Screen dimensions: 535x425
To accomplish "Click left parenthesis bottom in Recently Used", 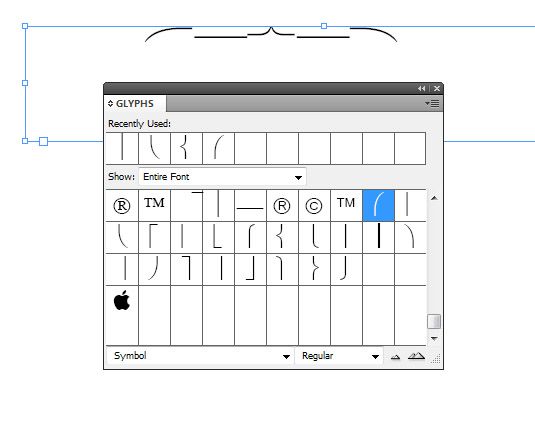I will 154,148.
